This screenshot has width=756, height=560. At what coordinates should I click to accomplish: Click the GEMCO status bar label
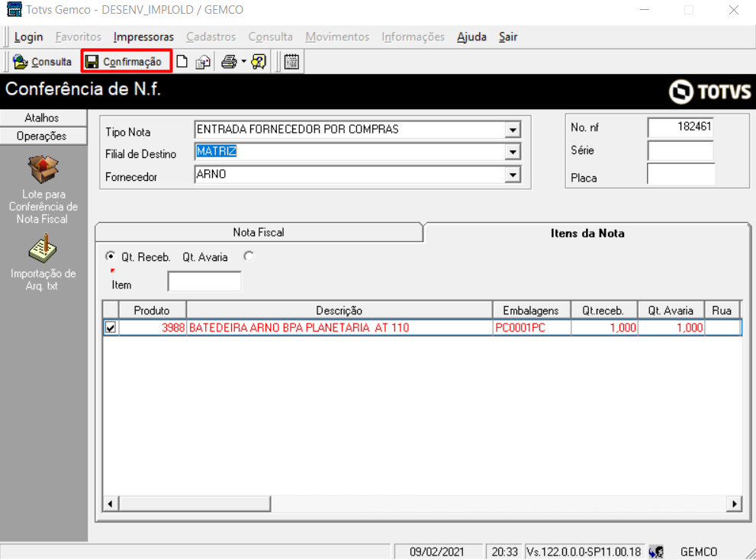tap(698, 552)
